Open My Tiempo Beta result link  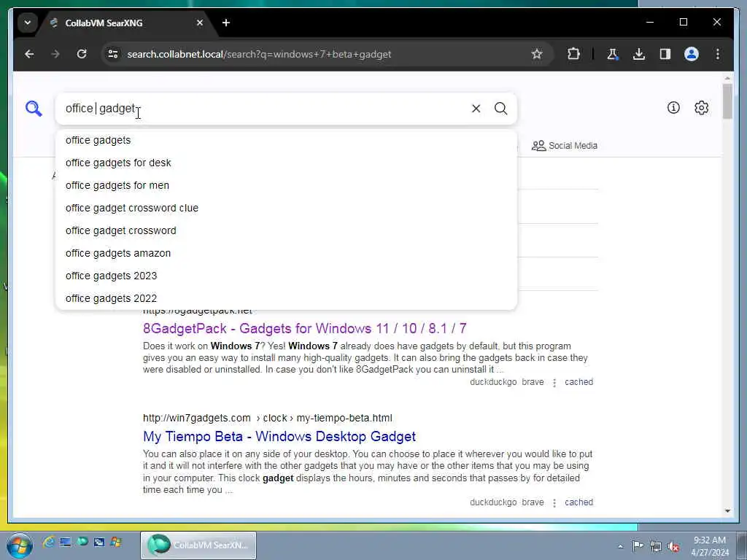click(x=279, y=437)
